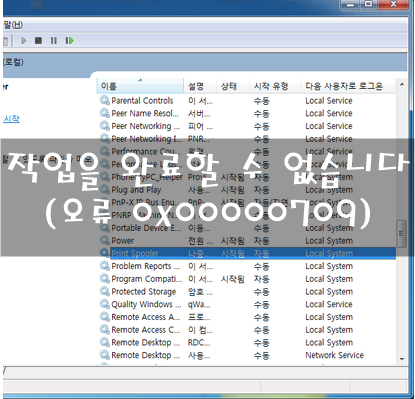Select the Power service gear icon

coord(105,240)
